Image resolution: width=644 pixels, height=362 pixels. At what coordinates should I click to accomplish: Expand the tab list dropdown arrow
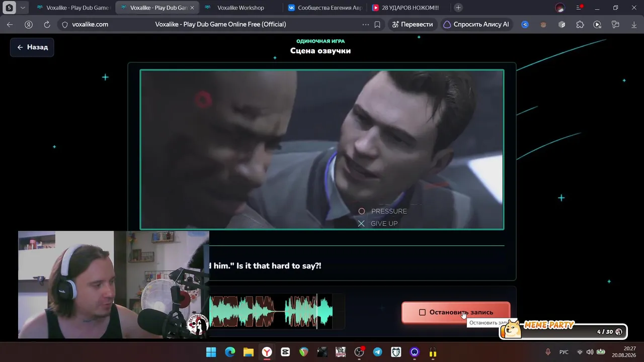click(x=23, y=8)
